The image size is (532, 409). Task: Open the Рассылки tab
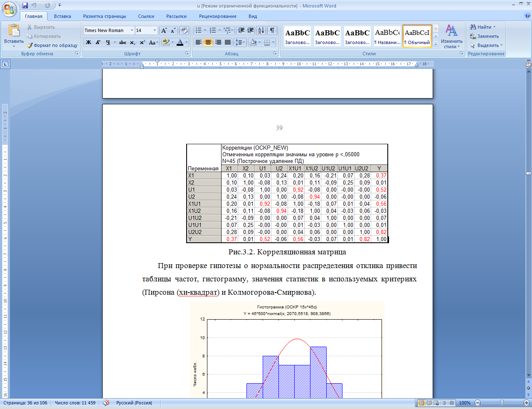point(176,16)
